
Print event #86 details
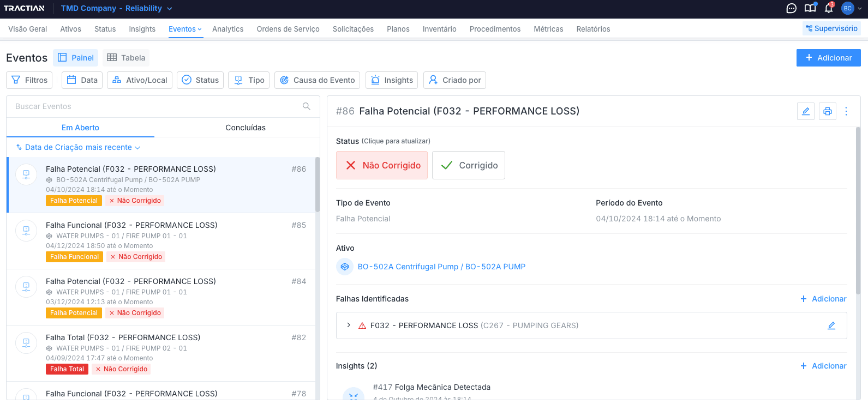coord(828,111)
